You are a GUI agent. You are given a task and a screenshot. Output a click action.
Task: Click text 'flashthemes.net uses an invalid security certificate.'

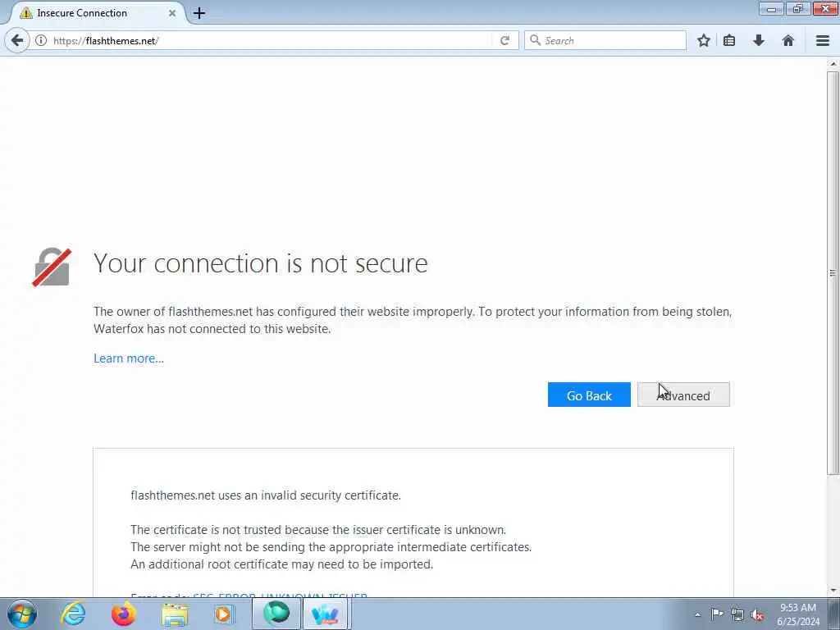click(x=266, y=495)
